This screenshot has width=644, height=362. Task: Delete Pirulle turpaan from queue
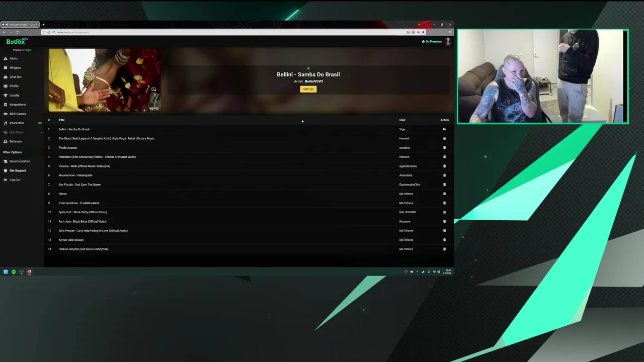click(x=444, y=148)
